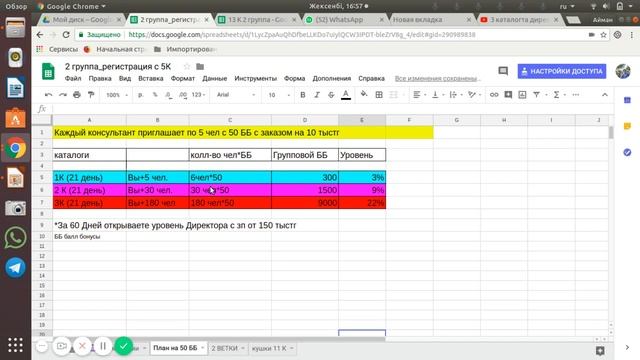Open the number format 123 dropdown

click(198, 95)
